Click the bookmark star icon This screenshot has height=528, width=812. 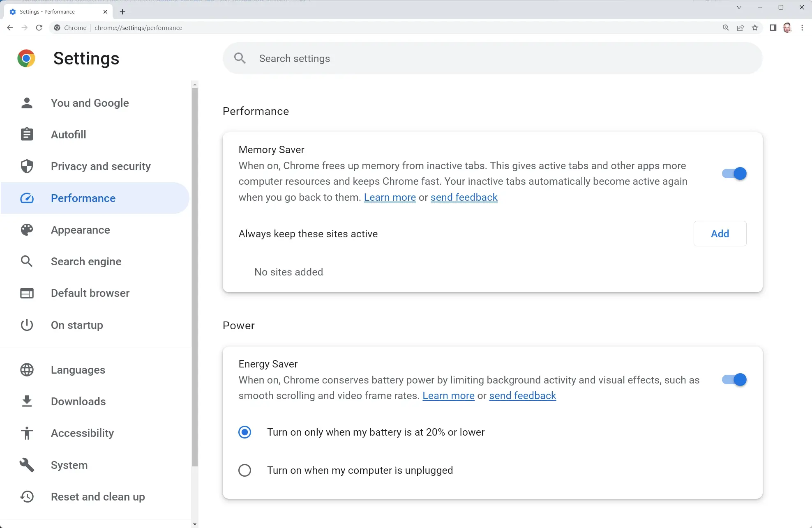click(x=755, y=28)
